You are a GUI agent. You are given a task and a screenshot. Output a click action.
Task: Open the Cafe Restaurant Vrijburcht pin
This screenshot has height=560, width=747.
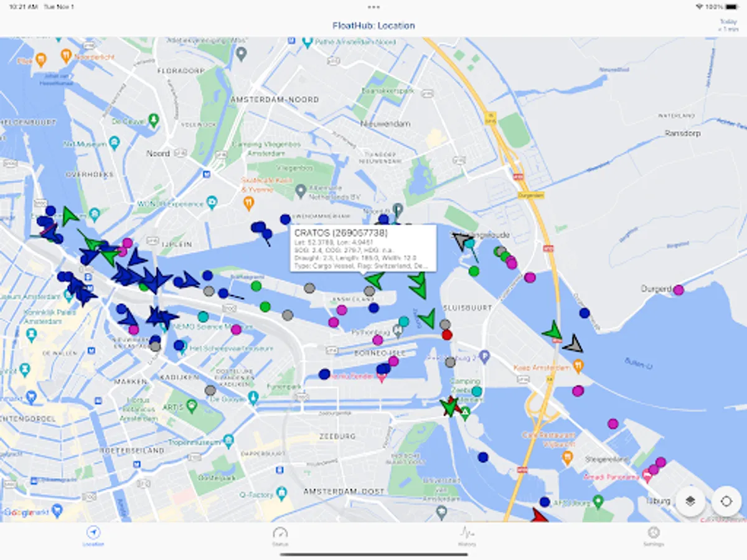[x=567, y=458]
